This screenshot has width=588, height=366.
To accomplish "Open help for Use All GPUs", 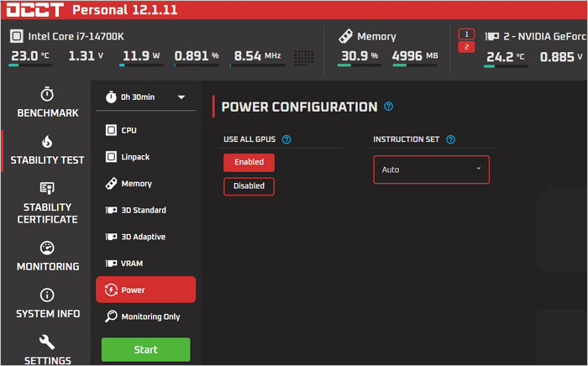I will [286, 139].
